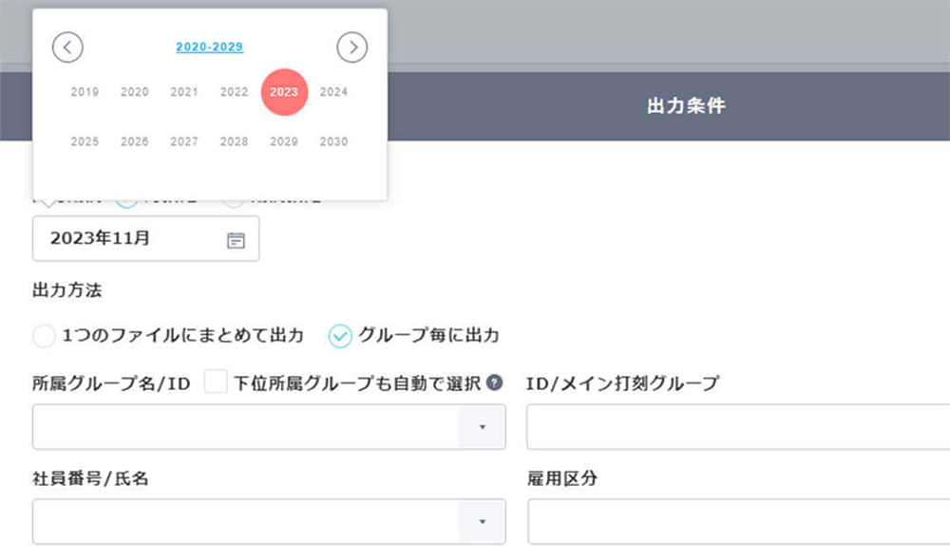Expand the 社員番号/氏名 dropdown arrow
Viewport: 950px width, 560px height.
click(482, 522)
